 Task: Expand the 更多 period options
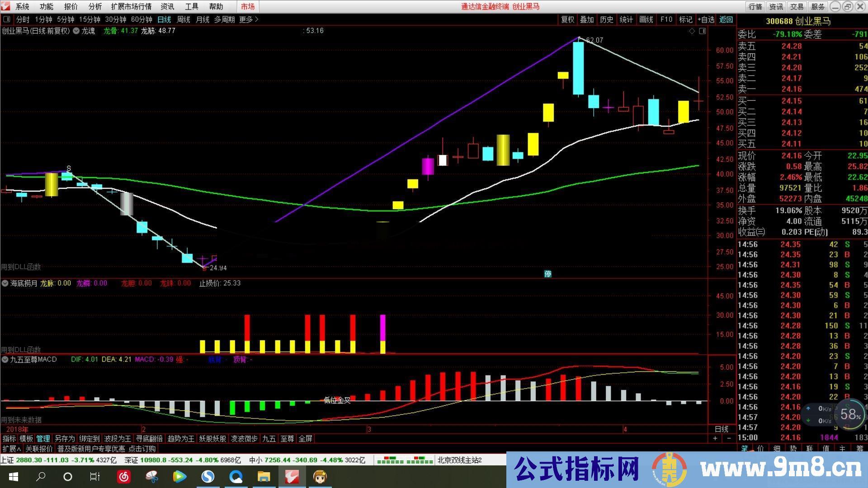249,19
